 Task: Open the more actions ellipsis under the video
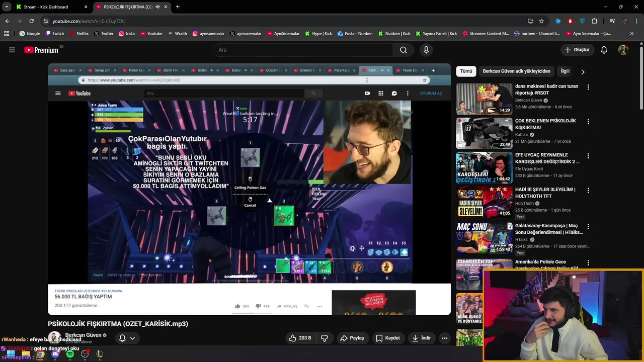click(445, 338)
